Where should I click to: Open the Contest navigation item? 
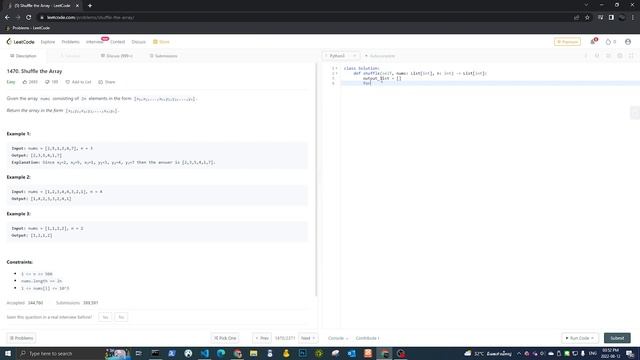(x=118, y=42)
